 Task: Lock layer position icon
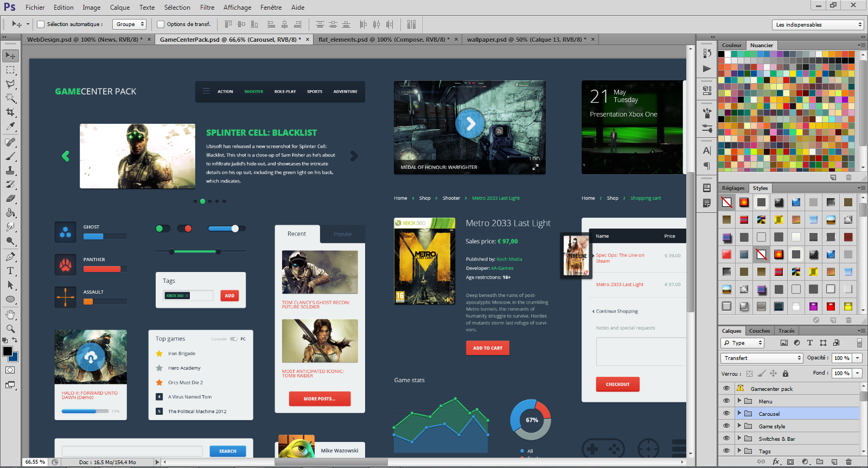point(774,374)
